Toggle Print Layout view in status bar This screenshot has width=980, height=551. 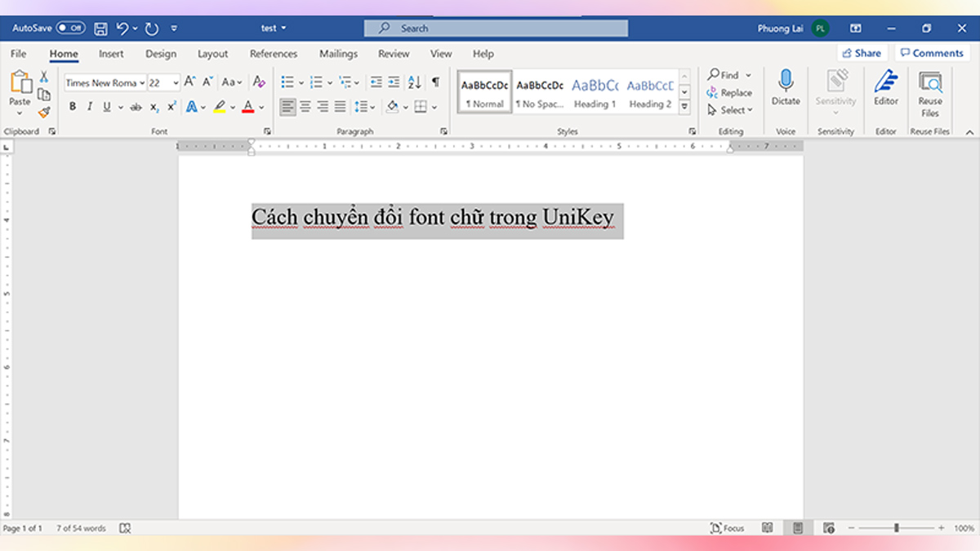(x=798, y=528)
